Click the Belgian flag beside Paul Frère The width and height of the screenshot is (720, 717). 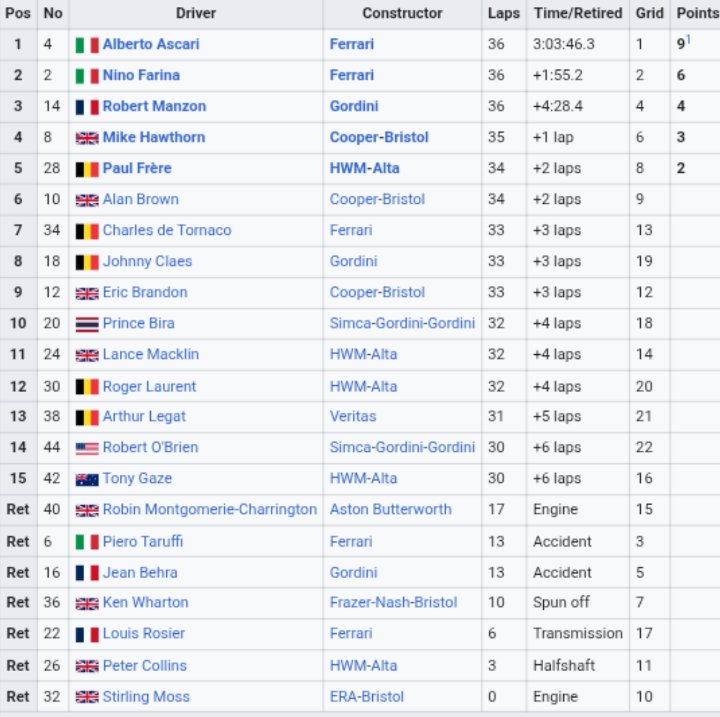coord(87,169)
